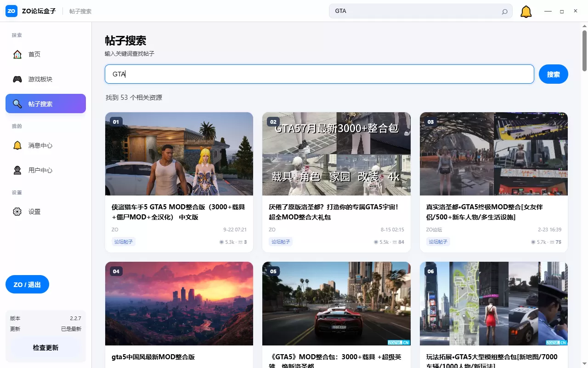This screenshot has height=368, width=588.
Task: Open post titled 侠盗猎车手5 GTA5 MOD整合版
Action: pos(179,212)
